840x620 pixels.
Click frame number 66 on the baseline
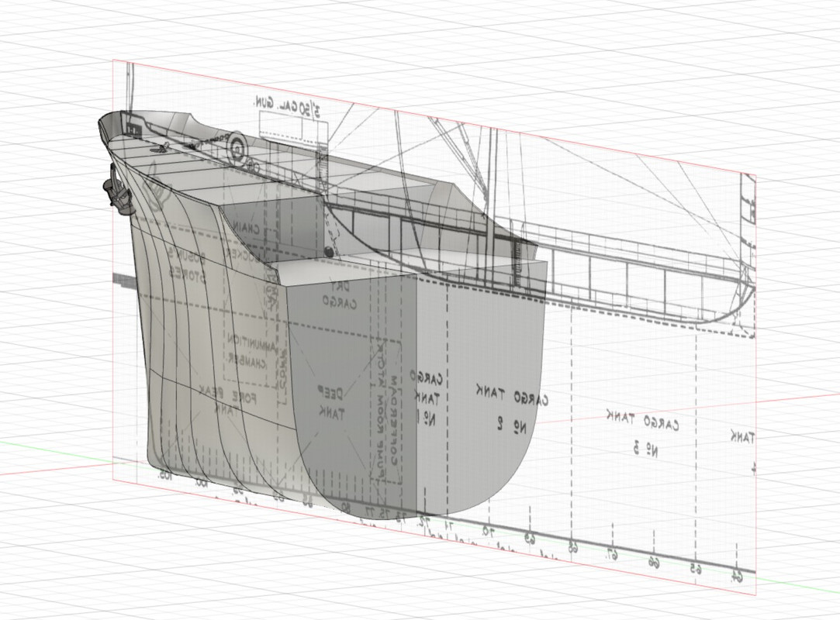654,562
